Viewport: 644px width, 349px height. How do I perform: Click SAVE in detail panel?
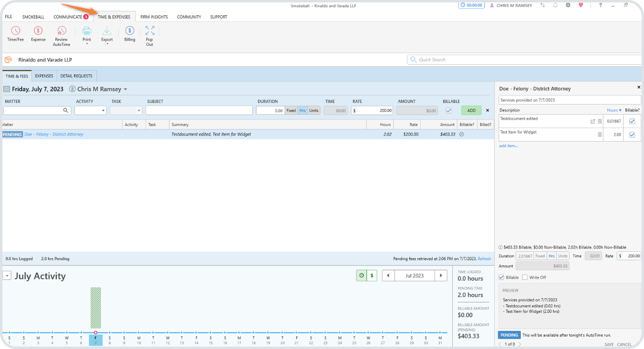pyautogui.click(x=609, y=345)
